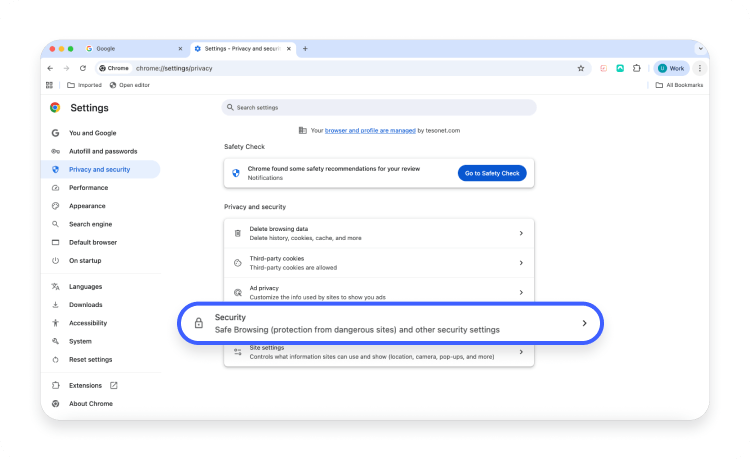Click Go to Safety Check button

(x=492, y=173)
